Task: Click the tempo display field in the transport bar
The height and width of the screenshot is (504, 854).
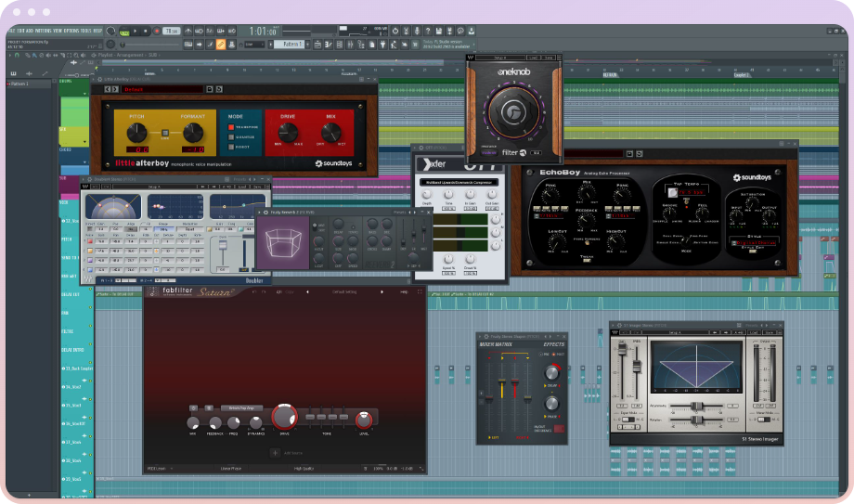Action: (174, 31)
